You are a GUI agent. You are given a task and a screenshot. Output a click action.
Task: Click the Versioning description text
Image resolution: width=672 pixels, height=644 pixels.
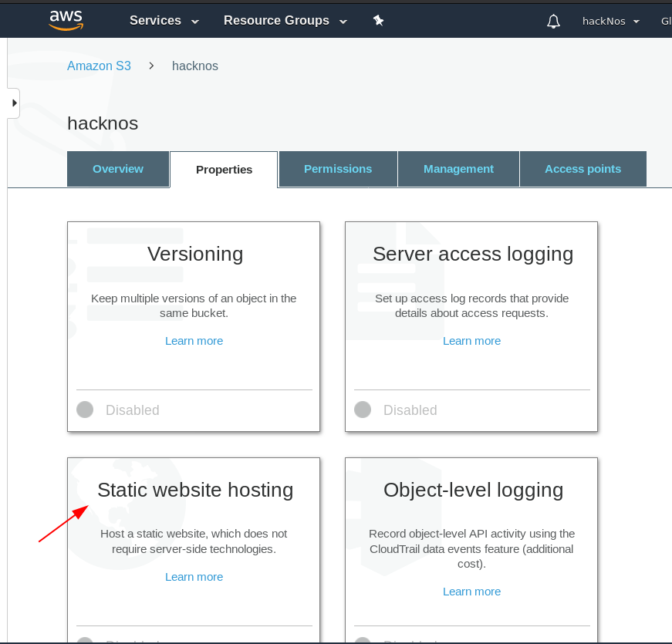tap(194, 306)
